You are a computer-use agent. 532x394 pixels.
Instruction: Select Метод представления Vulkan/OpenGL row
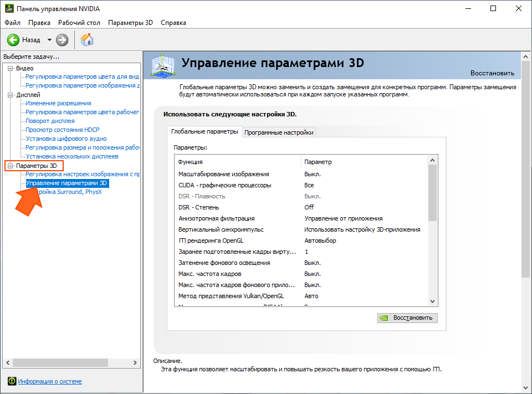point(301,296)
